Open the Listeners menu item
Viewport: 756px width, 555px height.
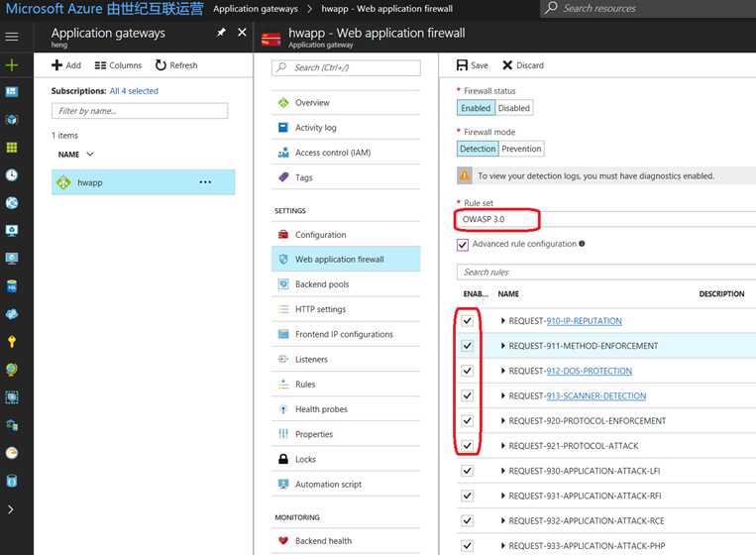(346, 359)
